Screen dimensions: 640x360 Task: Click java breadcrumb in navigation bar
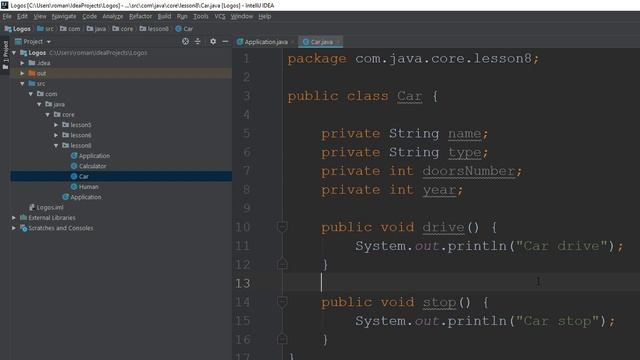96,29
